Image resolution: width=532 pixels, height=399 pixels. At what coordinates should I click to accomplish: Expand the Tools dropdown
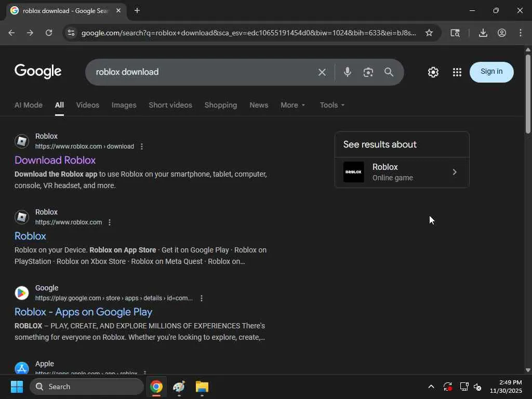pyautogui.click(x=332, y=105)
